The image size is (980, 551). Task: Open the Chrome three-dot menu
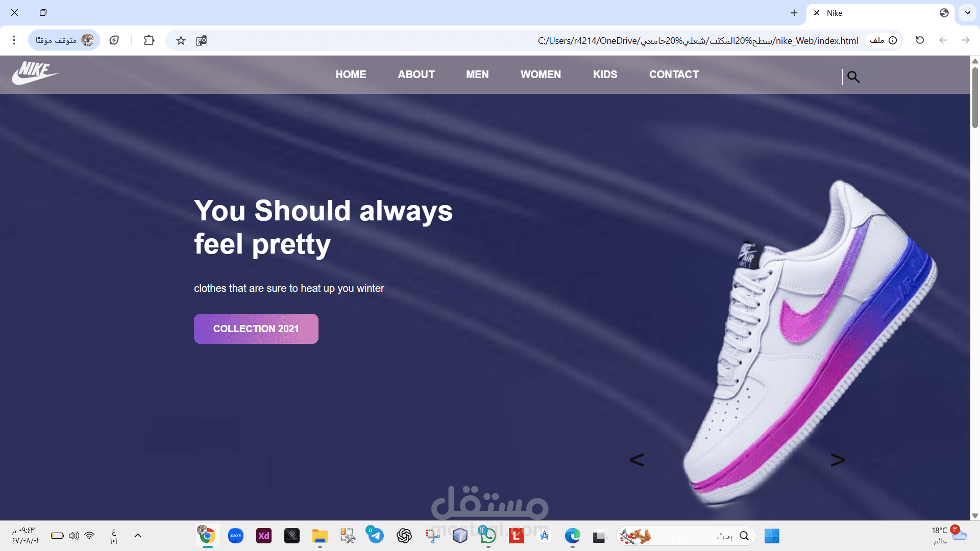[x=14, y=40]
